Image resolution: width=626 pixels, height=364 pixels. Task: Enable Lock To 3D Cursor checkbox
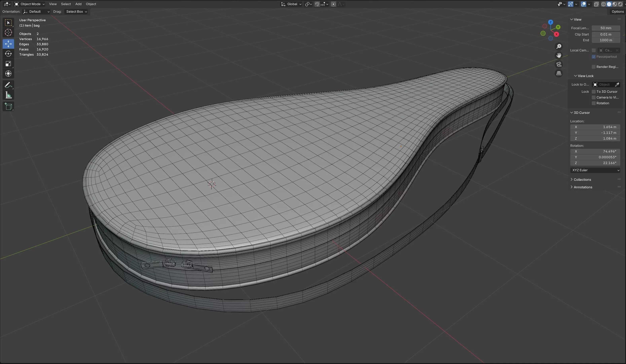(x=594, y=92)
